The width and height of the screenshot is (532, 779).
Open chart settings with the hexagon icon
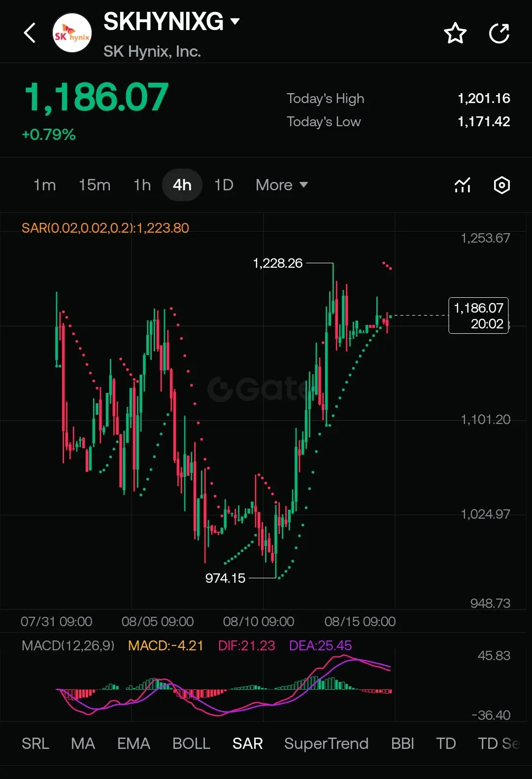(501, 185)
